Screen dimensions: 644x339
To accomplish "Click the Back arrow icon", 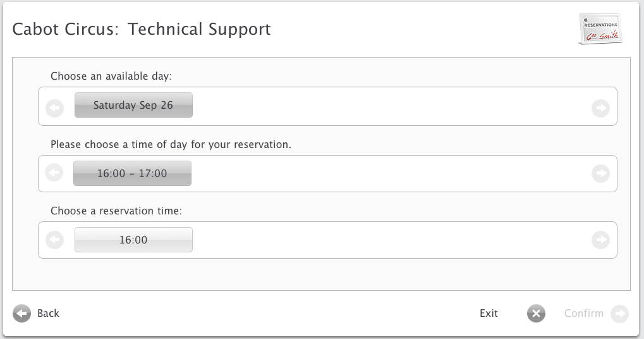I will tap(22, 313).
